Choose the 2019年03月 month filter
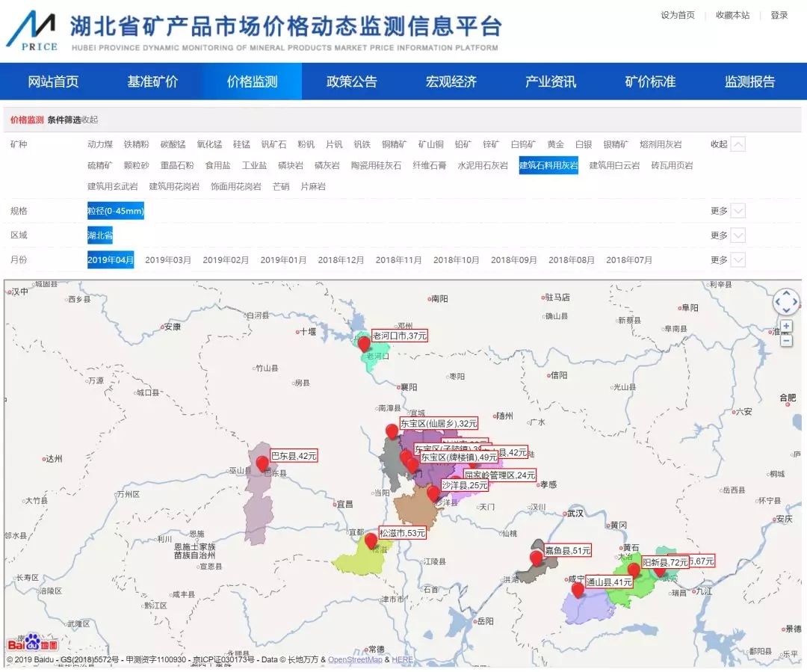The width and height of the screenshot is (807, 672). (168, 260)
